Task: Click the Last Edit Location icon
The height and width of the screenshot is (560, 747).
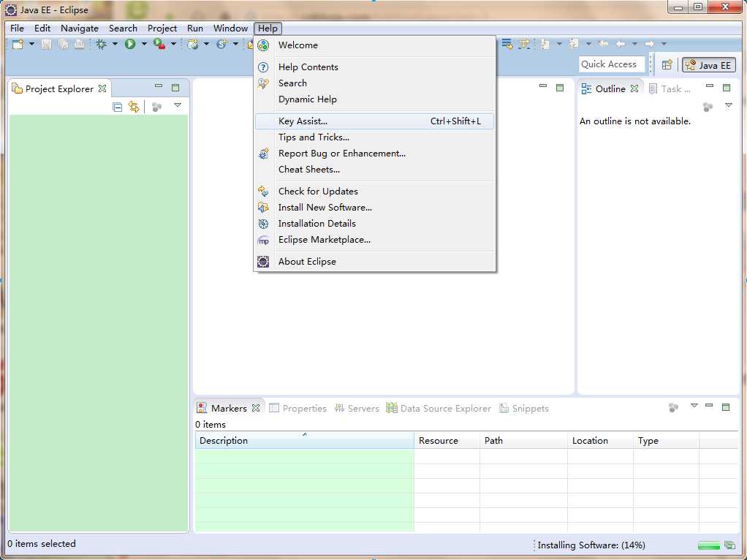Action: 603,44
